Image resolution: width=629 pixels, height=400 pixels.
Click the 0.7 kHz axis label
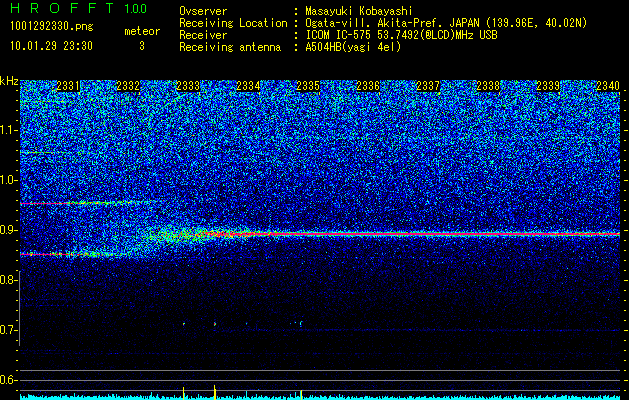[9, 330]
